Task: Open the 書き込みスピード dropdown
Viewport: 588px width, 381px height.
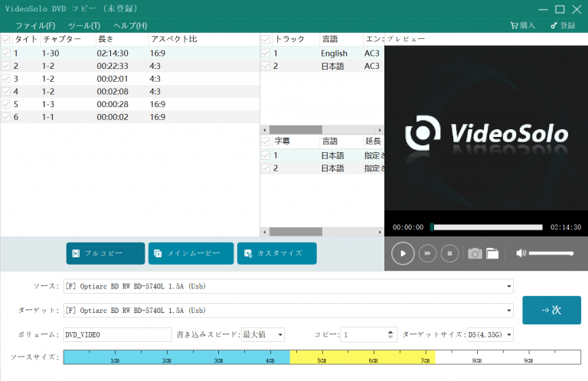Action: point(280,334)
